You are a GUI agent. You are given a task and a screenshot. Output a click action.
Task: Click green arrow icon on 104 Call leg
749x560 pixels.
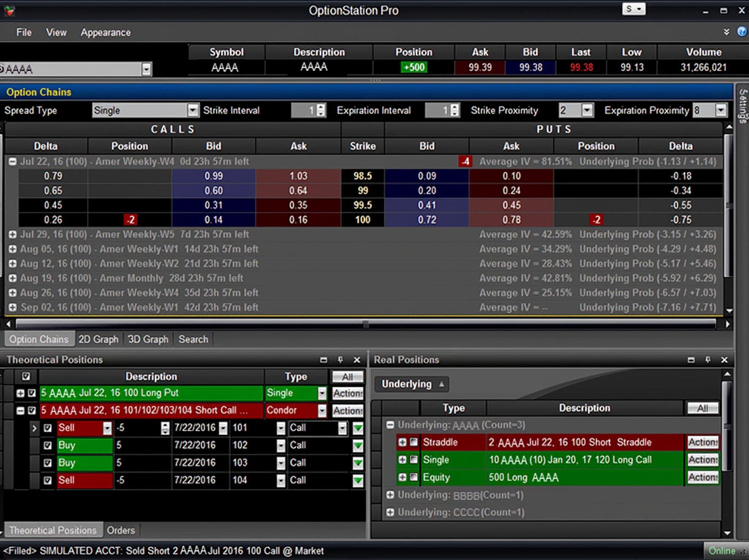point(358,480)
